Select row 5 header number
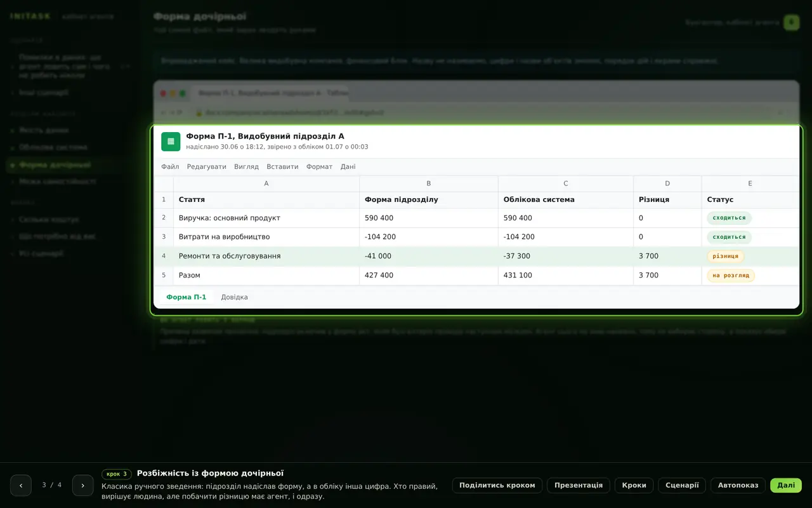This screenshot has width=812, height=508. pyautogui.click(x=164, y=275)
